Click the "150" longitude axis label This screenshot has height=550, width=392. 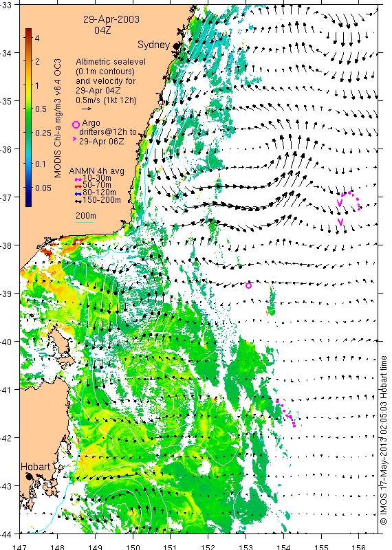tap(133, 547)
